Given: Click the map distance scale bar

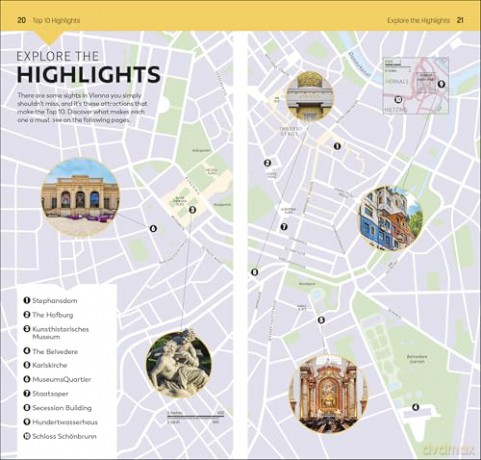Looking at the screenshot, I should (195, 417).
